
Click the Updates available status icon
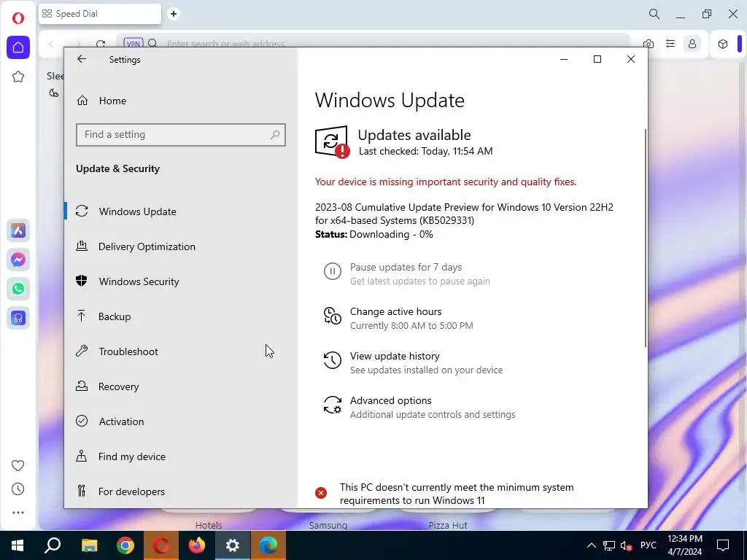[332, 141]
